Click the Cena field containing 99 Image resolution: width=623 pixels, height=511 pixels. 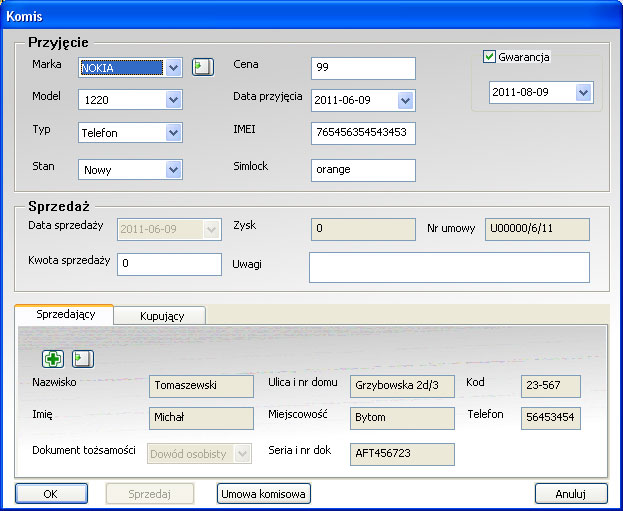coord(363,68)
